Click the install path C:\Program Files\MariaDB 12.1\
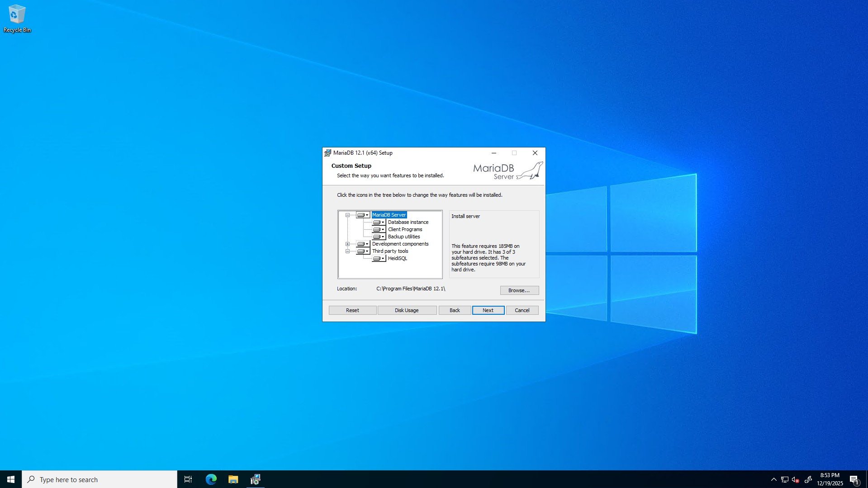This screenshot has width=868, height=488. pyautogui.click(x=411, y=289)
